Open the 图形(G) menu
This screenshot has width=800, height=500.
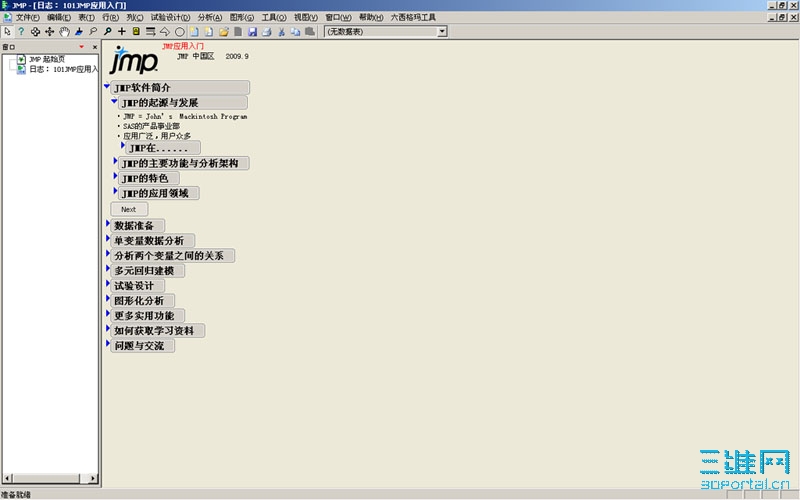click(x=242, y=17)
